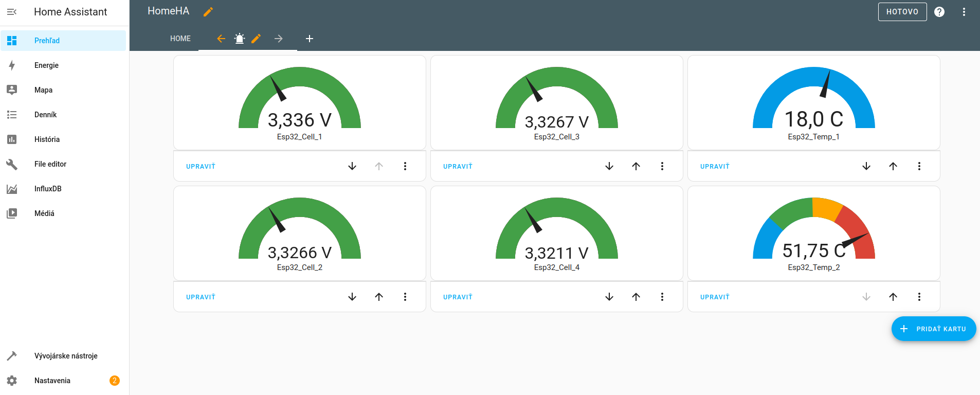Collapse the sidebar with the menu icon
This screenshot has width=980, height=395.
[x=12, y=12]
